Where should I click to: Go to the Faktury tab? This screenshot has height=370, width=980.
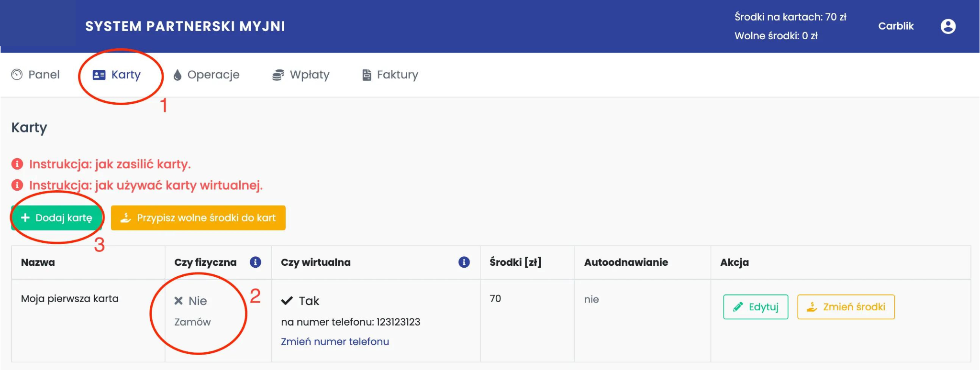(x=397, y=75)
